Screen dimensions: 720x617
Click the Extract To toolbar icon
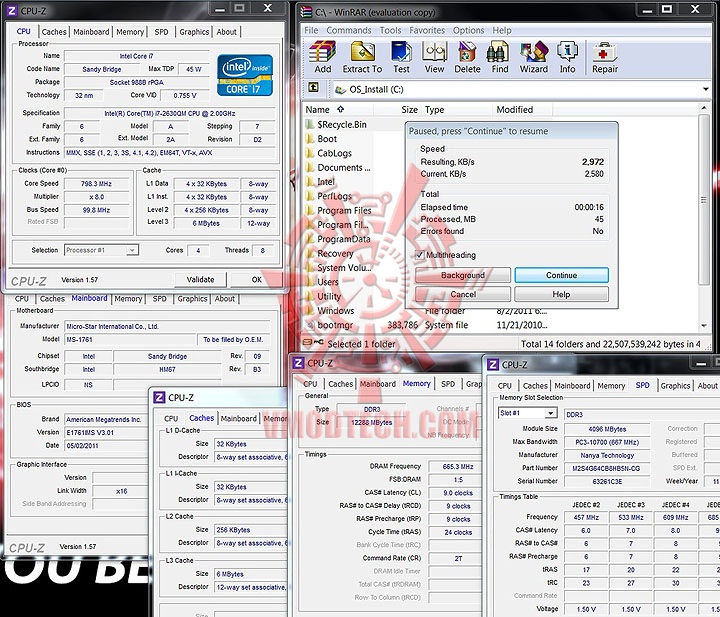pyautogui.click(x=362, y=57)
